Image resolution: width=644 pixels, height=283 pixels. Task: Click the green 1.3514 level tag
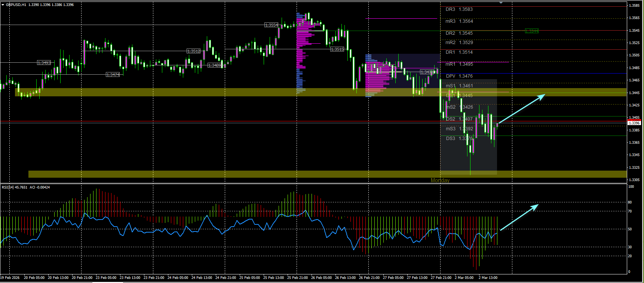[532, 31]
